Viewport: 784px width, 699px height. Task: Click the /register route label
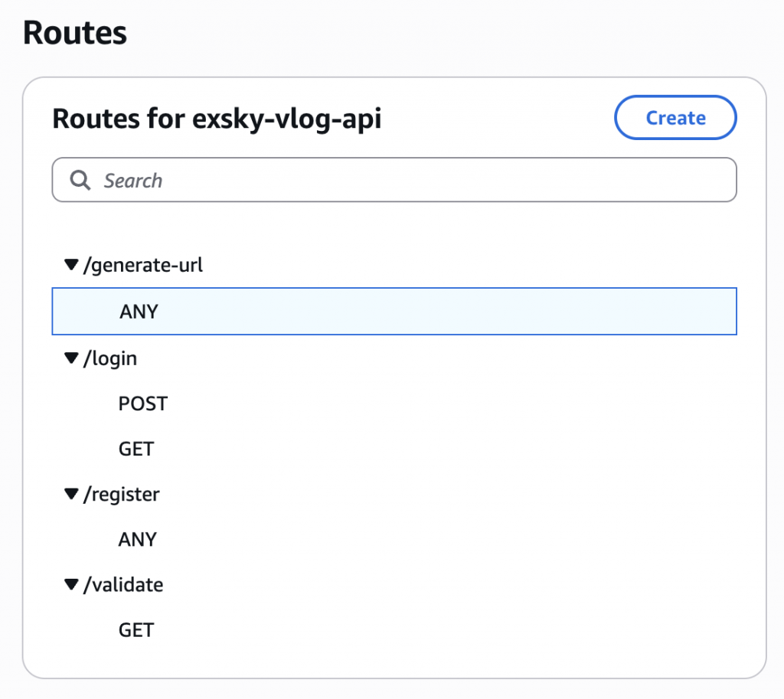[122, 495]
